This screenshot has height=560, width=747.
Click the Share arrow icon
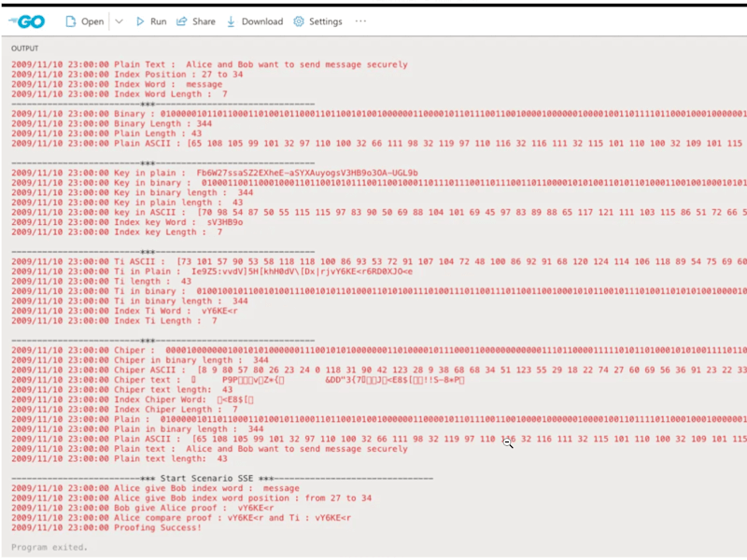[x=181, y=21]
